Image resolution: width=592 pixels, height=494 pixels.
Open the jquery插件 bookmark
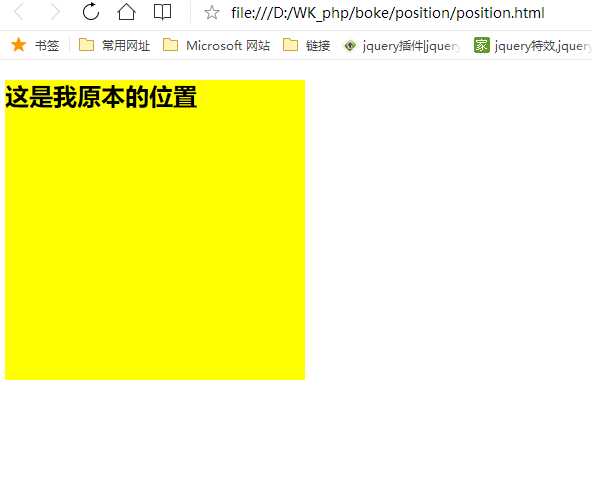point(402,46)
